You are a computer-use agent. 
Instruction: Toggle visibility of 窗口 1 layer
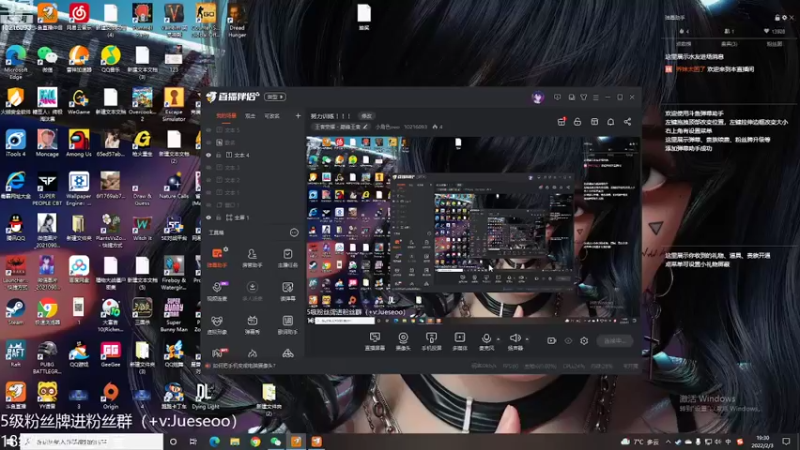click(208, 205)
